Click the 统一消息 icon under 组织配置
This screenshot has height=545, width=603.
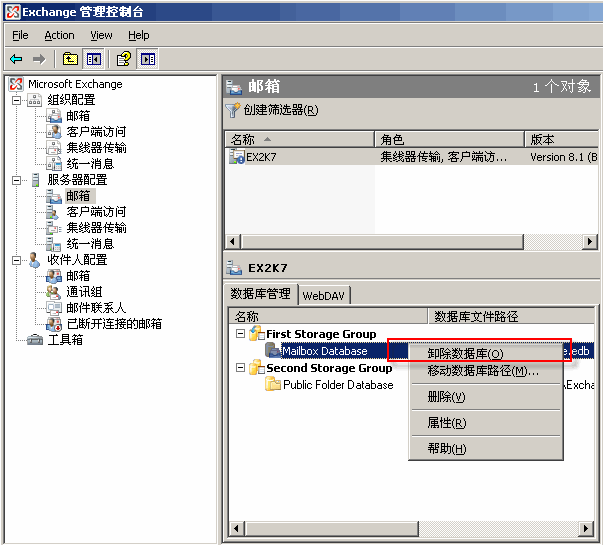[54, 164]
